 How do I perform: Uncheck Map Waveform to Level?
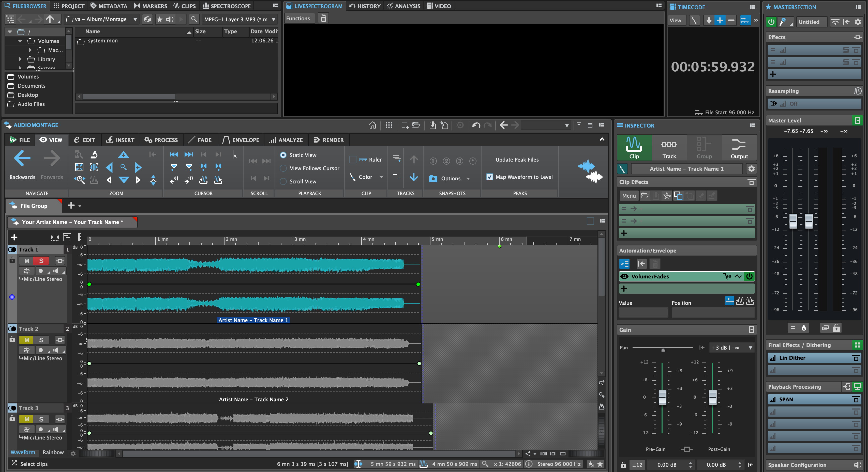[x=490, y=177]
